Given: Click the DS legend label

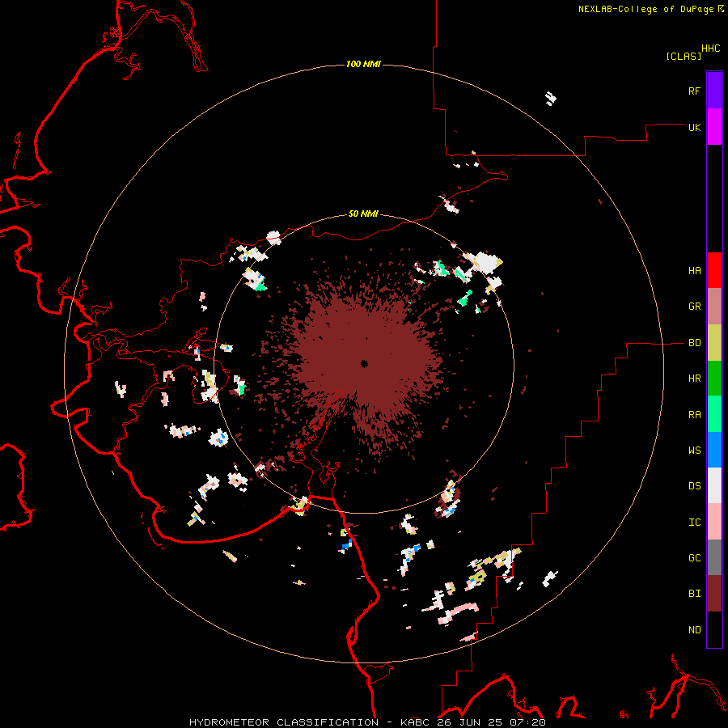Looking at the screenshot, I should click(695, 486).
